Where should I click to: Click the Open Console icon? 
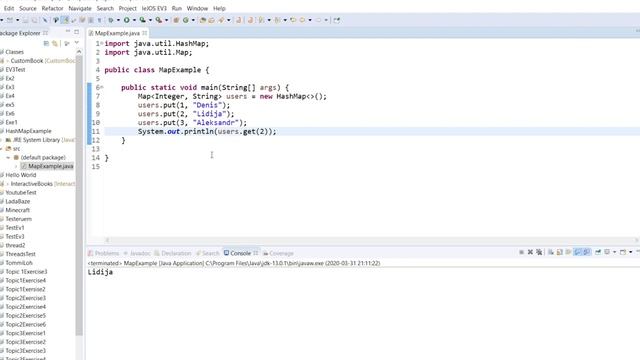click(x=623, y=252)
